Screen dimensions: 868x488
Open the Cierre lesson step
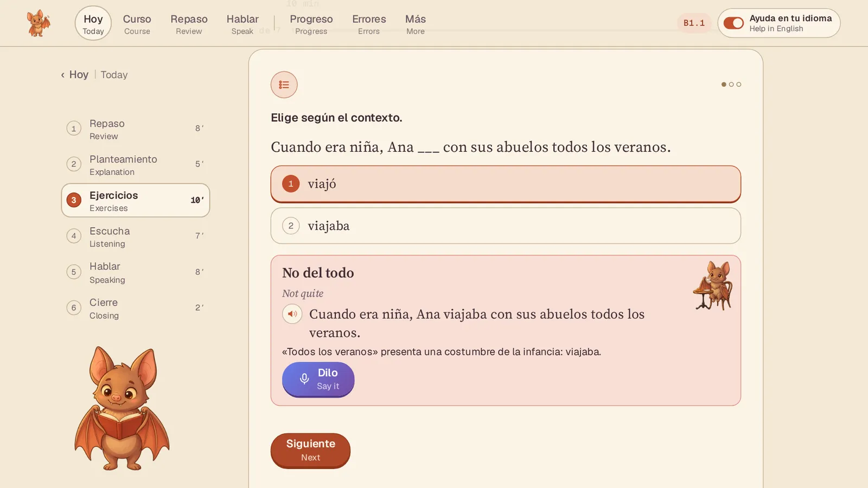tap(136, 308)
